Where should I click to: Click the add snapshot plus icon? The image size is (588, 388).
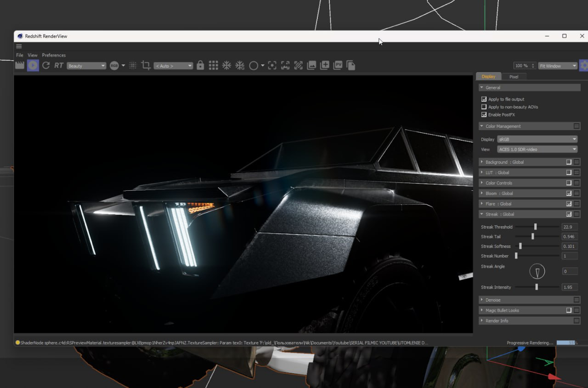324,65
